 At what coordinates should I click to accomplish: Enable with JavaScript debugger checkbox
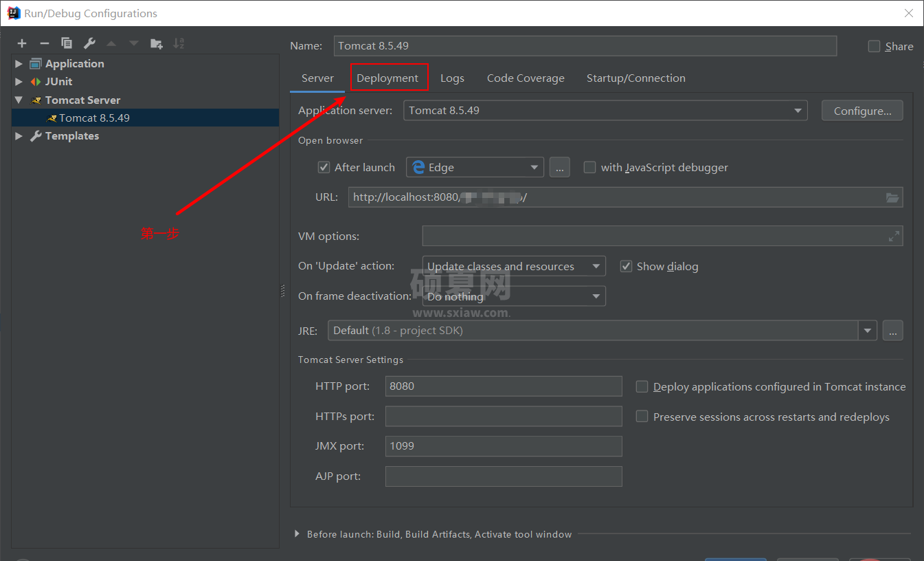pyautogui.click(x=589, y=167)
